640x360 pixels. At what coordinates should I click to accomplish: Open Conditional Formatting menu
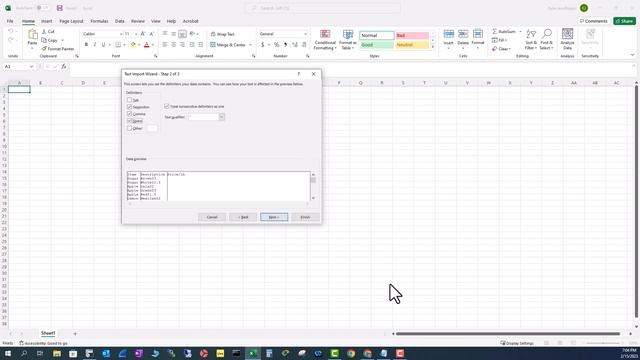coord(325,40)
